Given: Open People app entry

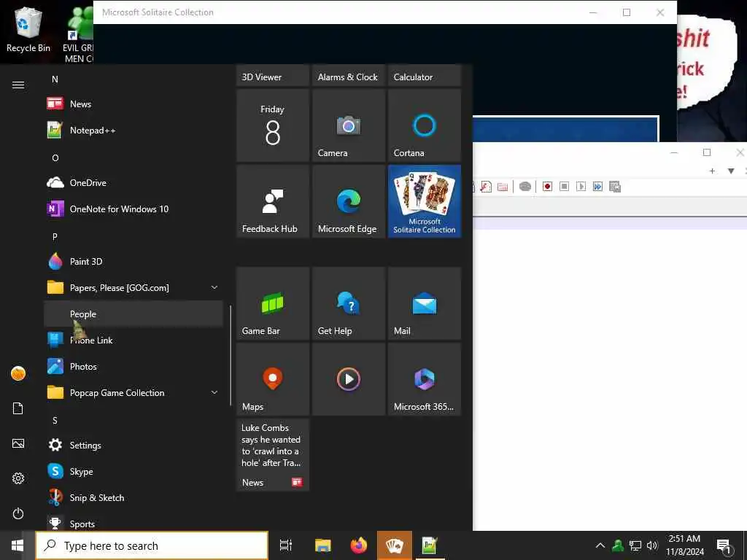Looking at the screenshot, I should (133, 314).
